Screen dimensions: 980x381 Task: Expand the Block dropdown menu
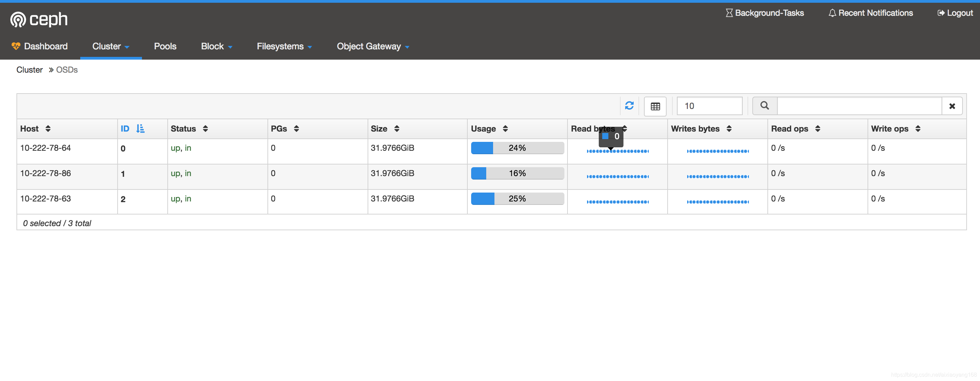pos(216,46)
